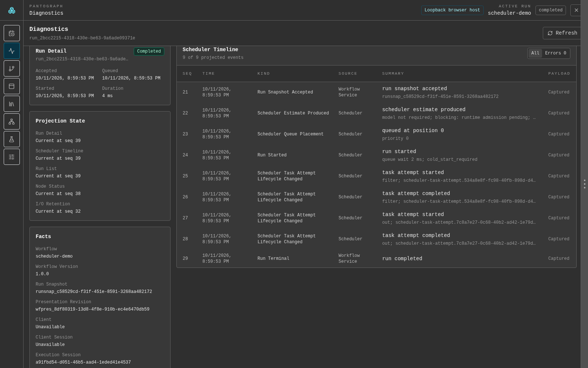
Task: Click the Refresh button
Action: pyautogui.click(x=562, y=33)
